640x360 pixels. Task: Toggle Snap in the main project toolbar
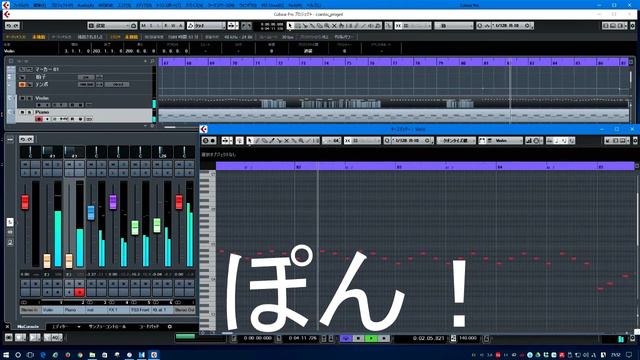point(398,26)
